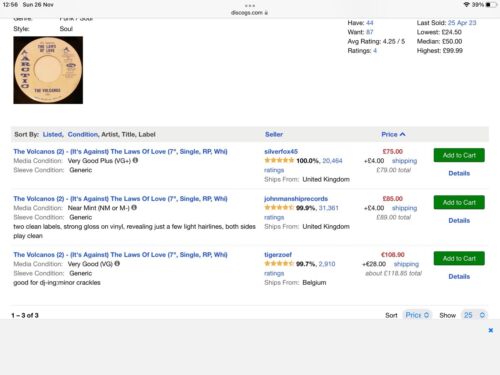Image resolution: width=500 pixels, height=375 pixels.
Task: Open the Arctic record label thumbnail image
Action: (48, 70)
